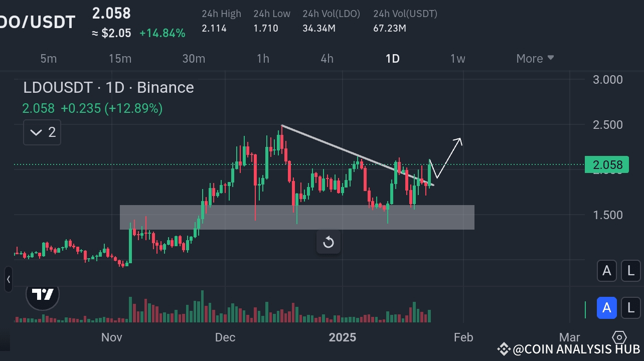Enable logarithmic L price scale
This screenshot has height=361, width=644.
point(630,271)
